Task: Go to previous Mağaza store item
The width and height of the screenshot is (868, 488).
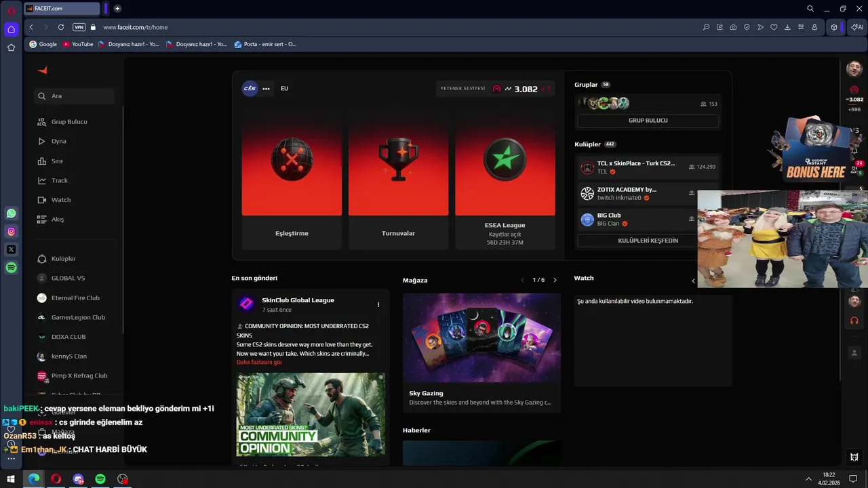Action: 522,280
